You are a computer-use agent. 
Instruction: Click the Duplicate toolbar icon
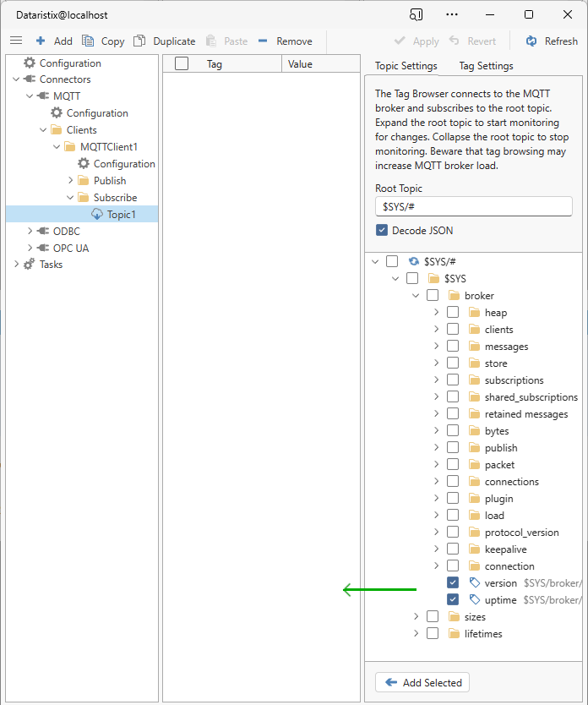point(139,41)
